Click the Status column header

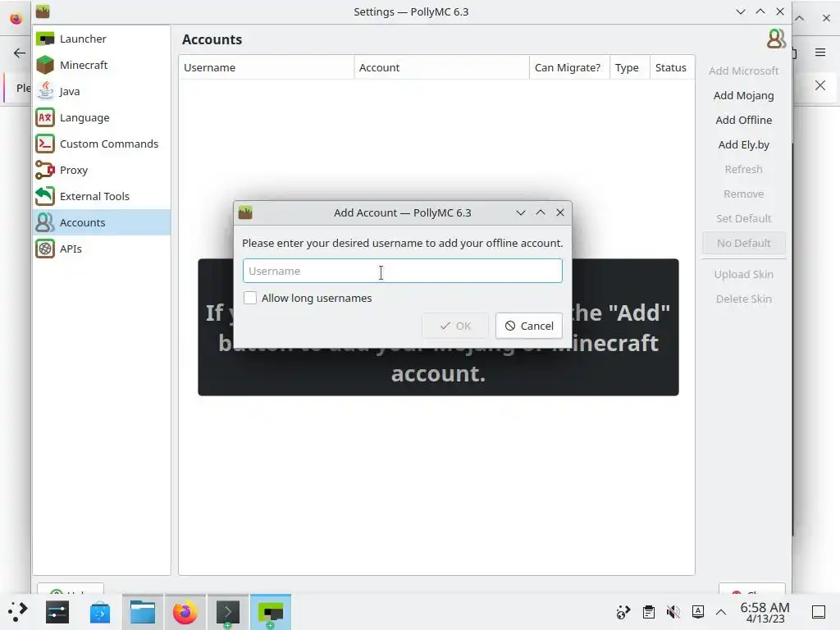[x=672, y=67]
